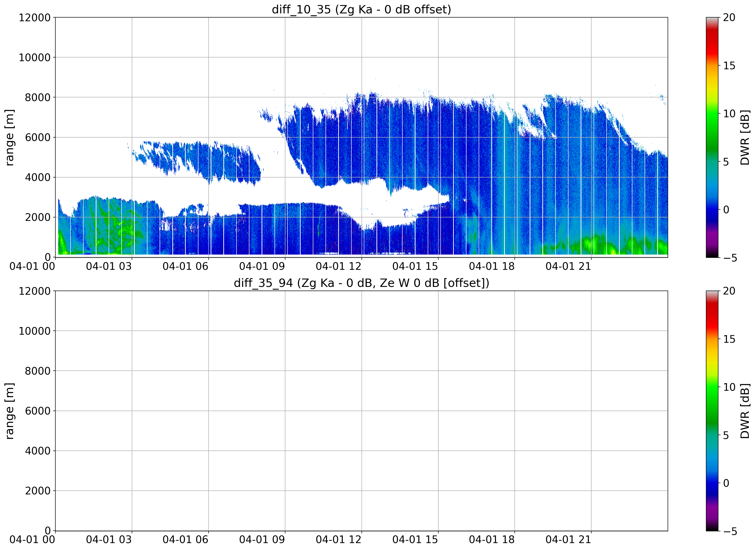Click "DWR [dB]" label beside diff_35_94 colorbar
The image size is (756, 550).
point(745,411)
